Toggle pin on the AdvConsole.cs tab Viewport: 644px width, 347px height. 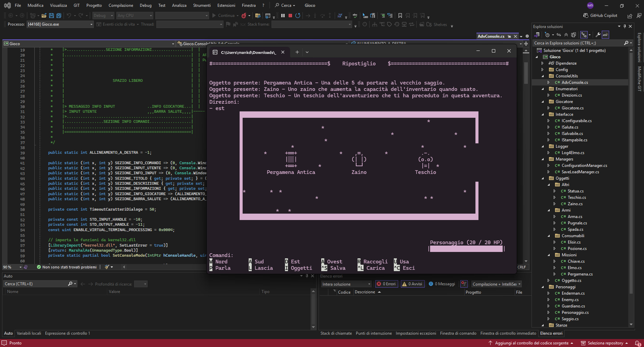tap(509, 36)
